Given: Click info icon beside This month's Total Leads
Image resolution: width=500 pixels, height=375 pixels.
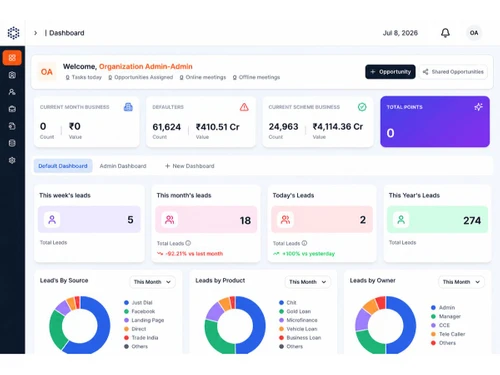Looking at the screenshot, I should coord(188,243).
